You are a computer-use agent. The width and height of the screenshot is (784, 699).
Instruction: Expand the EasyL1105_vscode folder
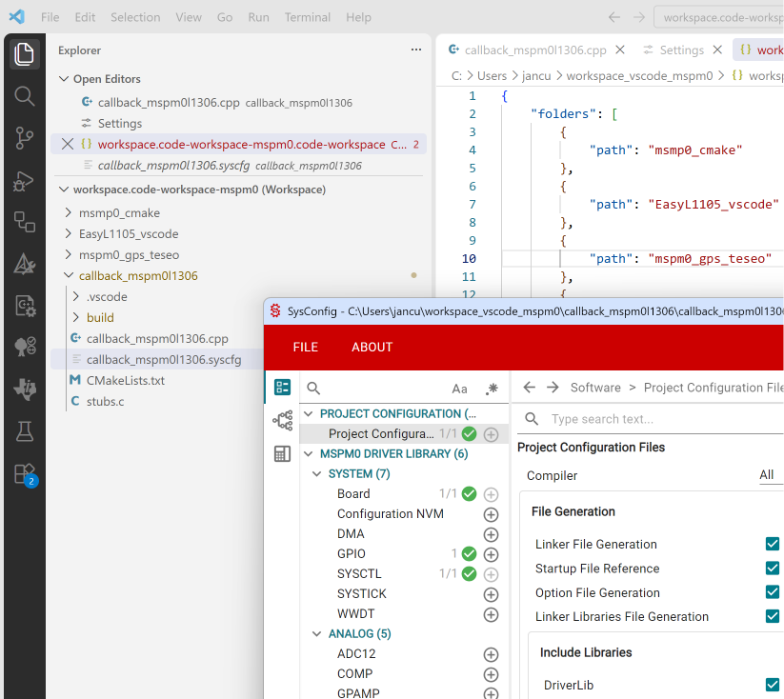click(x=69, y=233)
